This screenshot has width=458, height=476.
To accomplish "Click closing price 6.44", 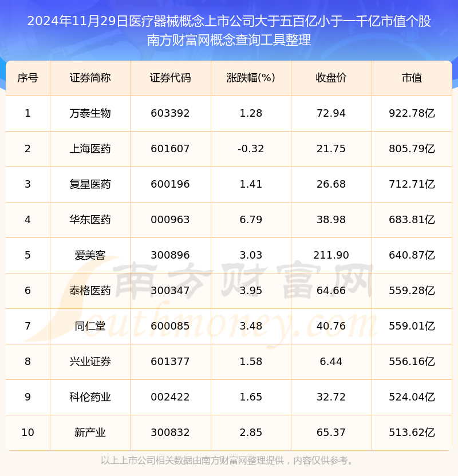I will (x=331, y=362).
